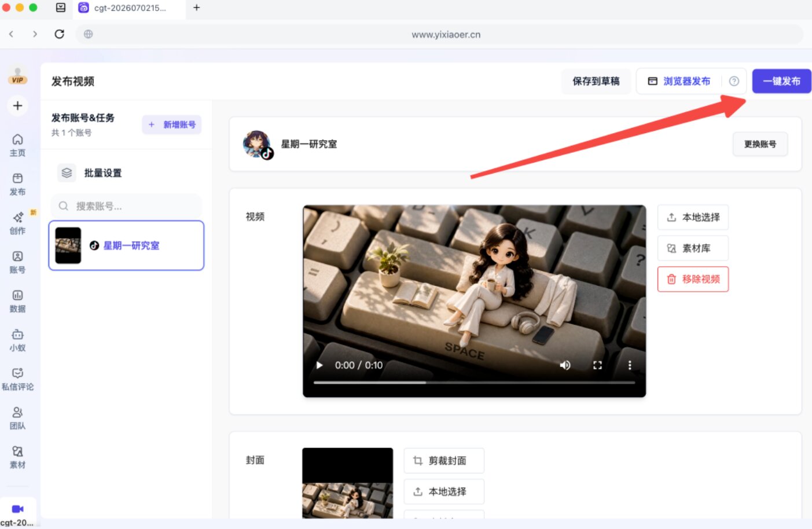
Task: Go forward with browser forward arrow
Action: 35,34
